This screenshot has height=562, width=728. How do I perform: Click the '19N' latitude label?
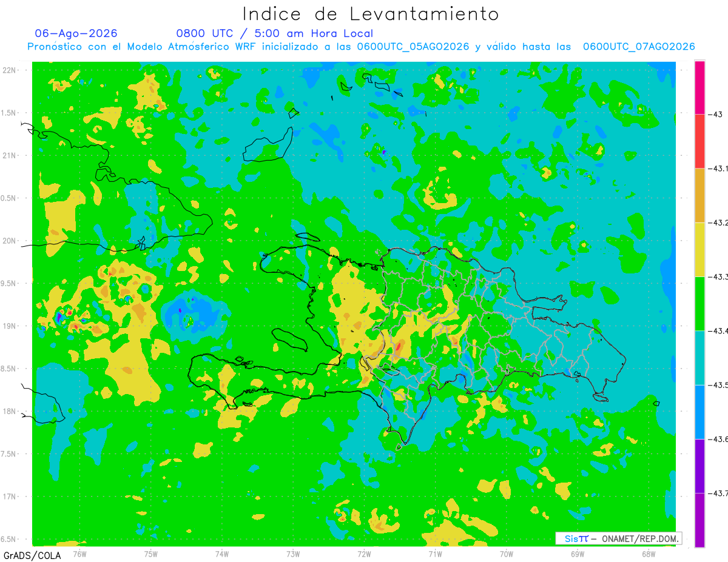[x=10, y=326]
